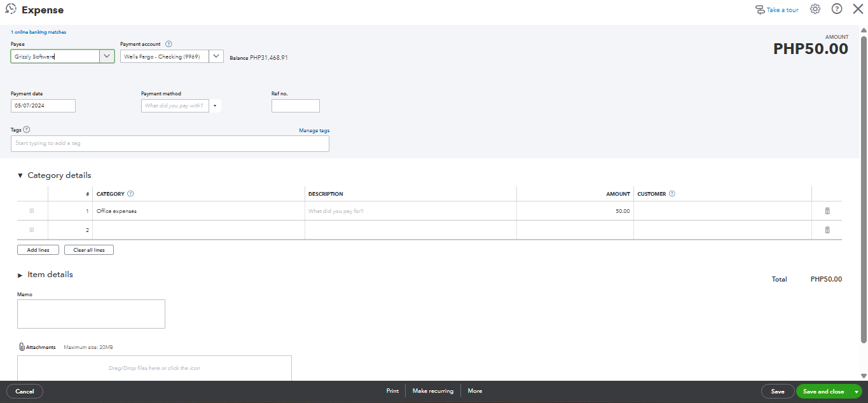Click the Add lines button
Image resolution: width=868 pixels, height=403 pixels.
point(38,250)
